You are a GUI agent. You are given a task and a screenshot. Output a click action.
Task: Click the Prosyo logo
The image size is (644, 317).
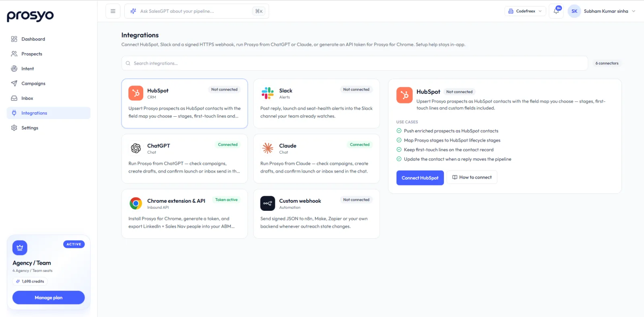point(30,16)
